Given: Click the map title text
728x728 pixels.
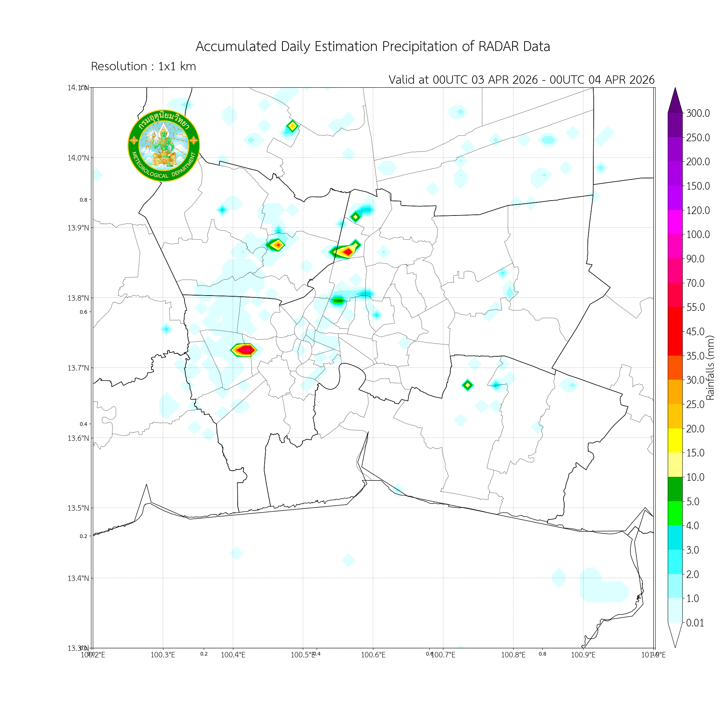Looking at the screenshot, I should click(373, 47).
